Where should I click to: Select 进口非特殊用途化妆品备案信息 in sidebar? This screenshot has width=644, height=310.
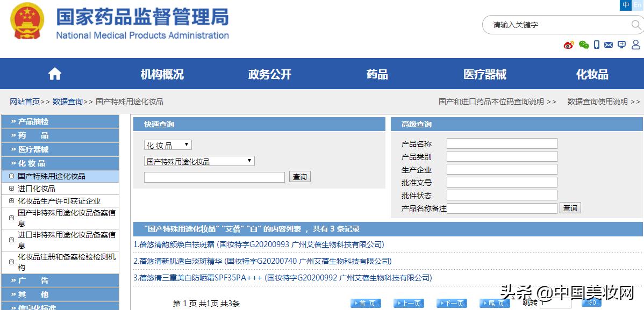pos(67,240)
